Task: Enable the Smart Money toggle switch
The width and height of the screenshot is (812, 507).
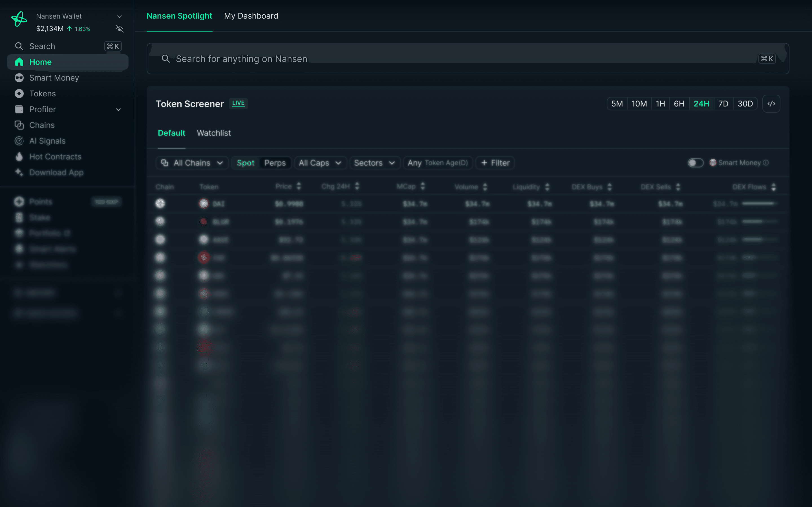Action: pos(695,163)
